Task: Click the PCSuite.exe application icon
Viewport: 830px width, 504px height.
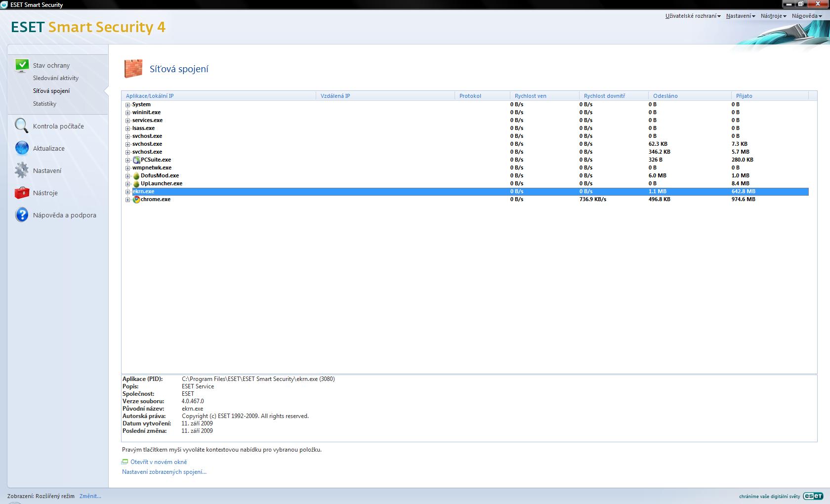Action: tap(136, 160)
